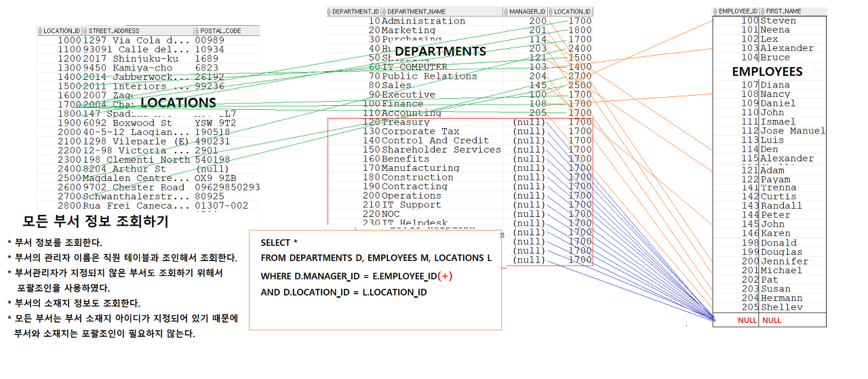Click the 'Administration' department name
Viewport: 868px width, 379px height.
coord(423,21)
